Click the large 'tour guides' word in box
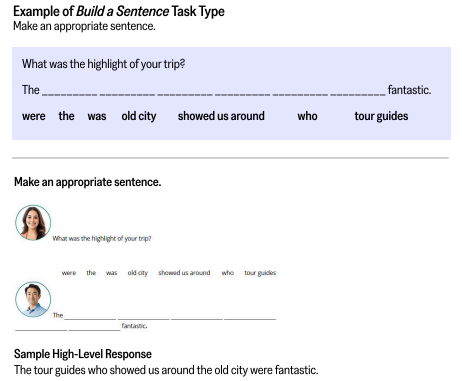Viewport: 462px width, 381px height. pyautogui.click(x=381, y=116)
